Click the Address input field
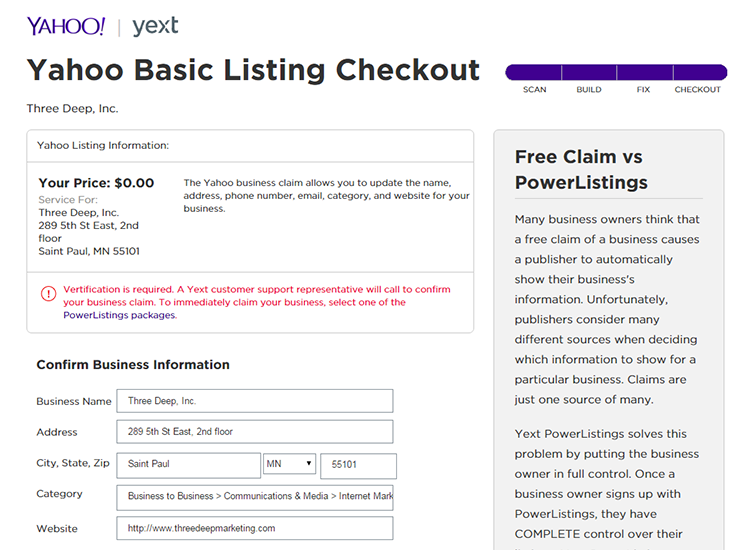The image size is (738, 550). pos(254,432)
